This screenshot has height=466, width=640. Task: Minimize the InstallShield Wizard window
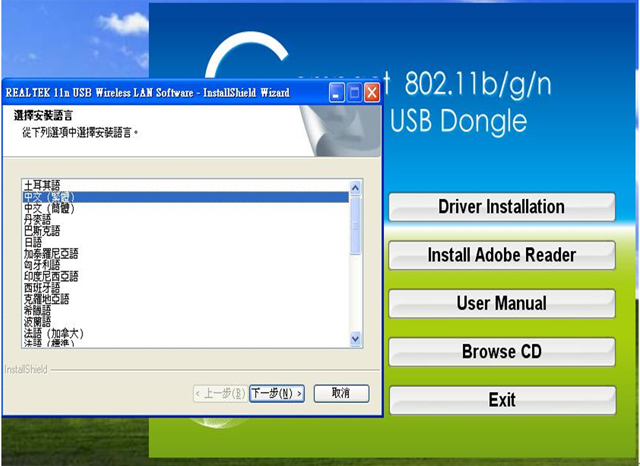[x=336, y=93]
